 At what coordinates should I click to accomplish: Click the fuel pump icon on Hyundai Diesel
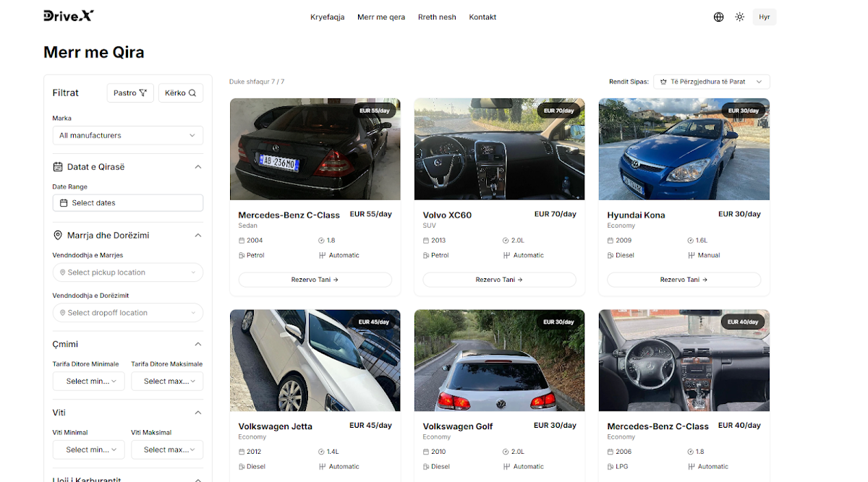click(x=610, y=255)
